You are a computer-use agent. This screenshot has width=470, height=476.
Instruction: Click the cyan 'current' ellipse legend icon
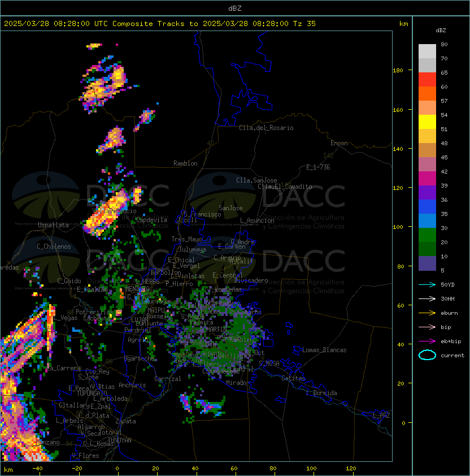pos(427,355)
